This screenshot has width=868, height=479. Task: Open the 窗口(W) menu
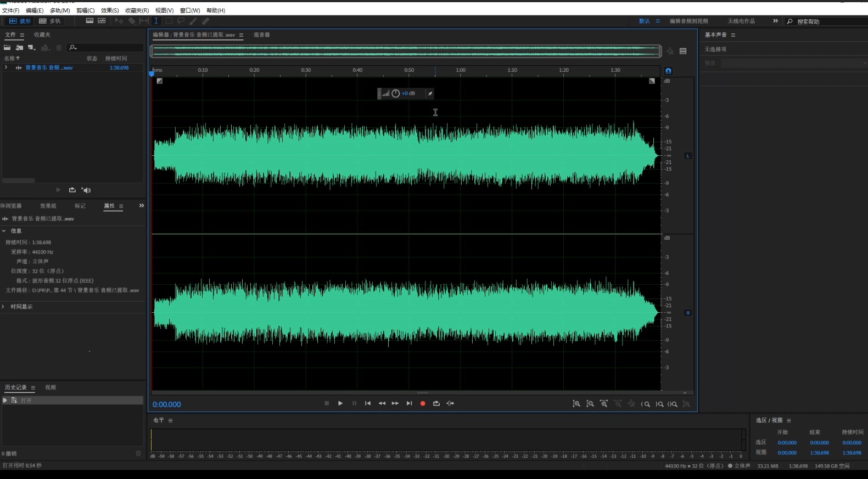pos(190,10)
